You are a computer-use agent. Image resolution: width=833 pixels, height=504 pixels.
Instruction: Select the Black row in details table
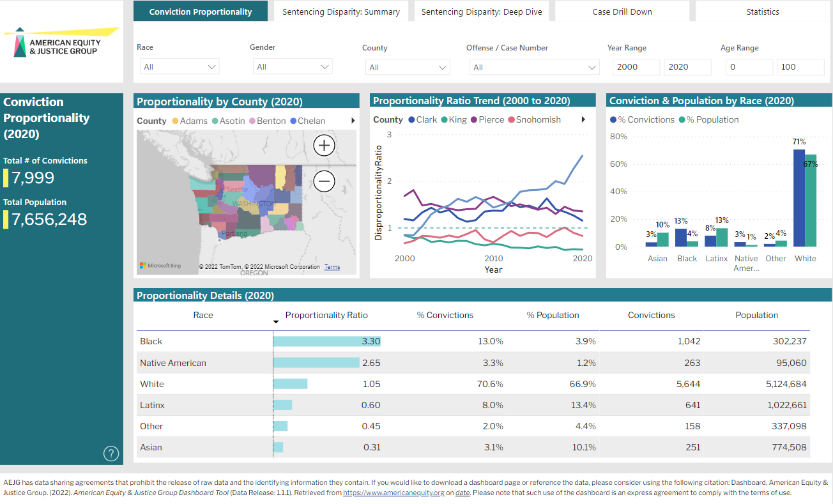[x=473, y=341]
